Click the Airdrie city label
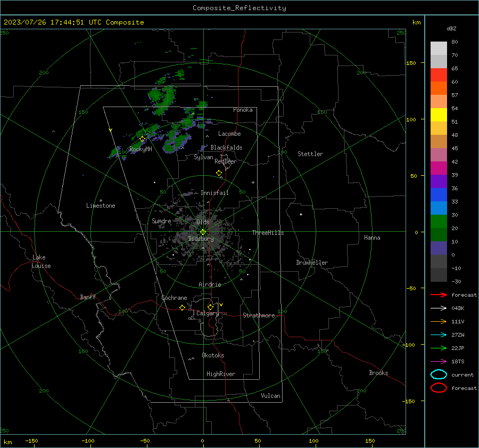Viewport: 479px width, 448px height. click(x=210, y=284)
